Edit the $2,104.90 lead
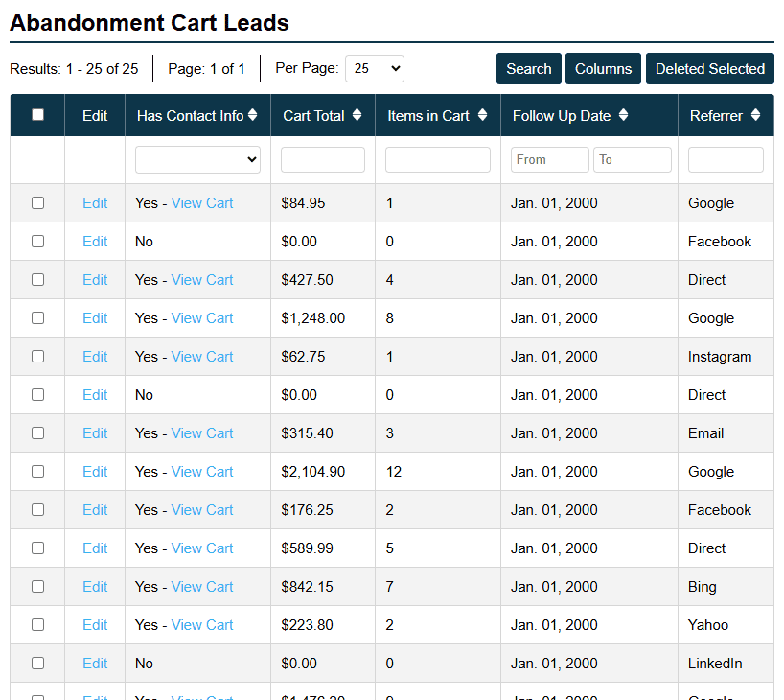784x700 pixels. tap(95, 472)
